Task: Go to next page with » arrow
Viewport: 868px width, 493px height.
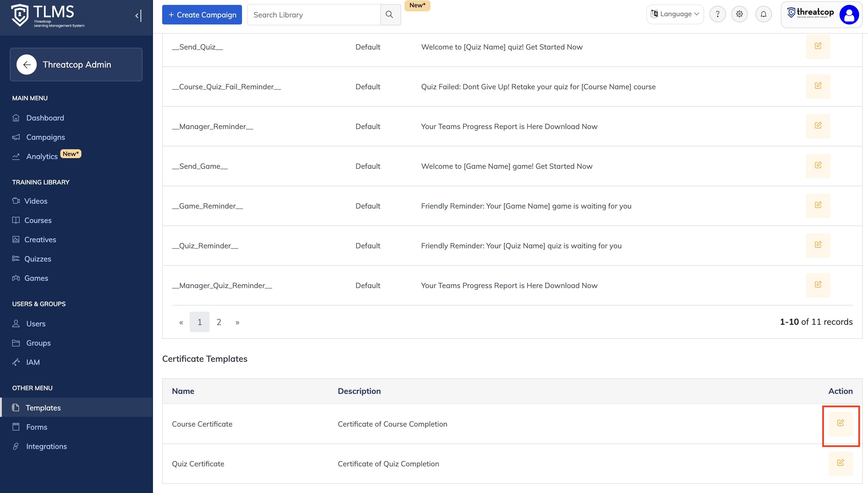Action: pyautogui.click(x=237, y=322)
